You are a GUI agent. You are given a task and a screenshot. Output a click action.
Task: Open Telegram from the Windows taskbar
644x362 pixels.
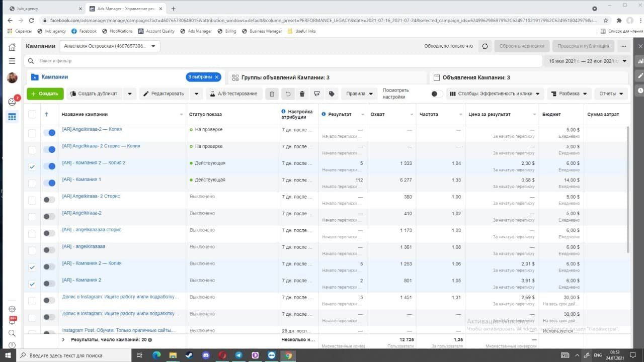[238, 355]
